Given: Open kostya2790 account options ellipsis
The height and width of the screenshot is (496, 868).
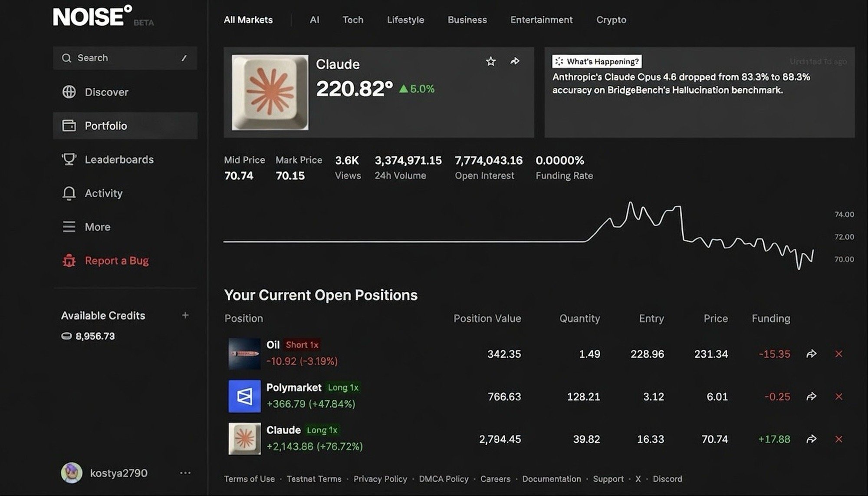Looking at the screenshot, I should pos(185,473).
